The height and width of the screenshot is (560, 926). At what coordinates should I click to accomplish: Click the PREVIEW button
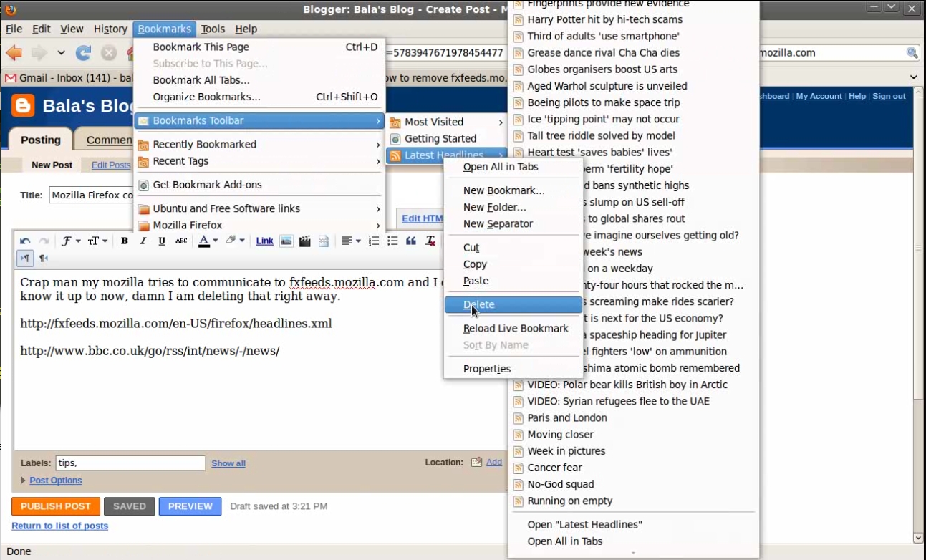point(190,506)
